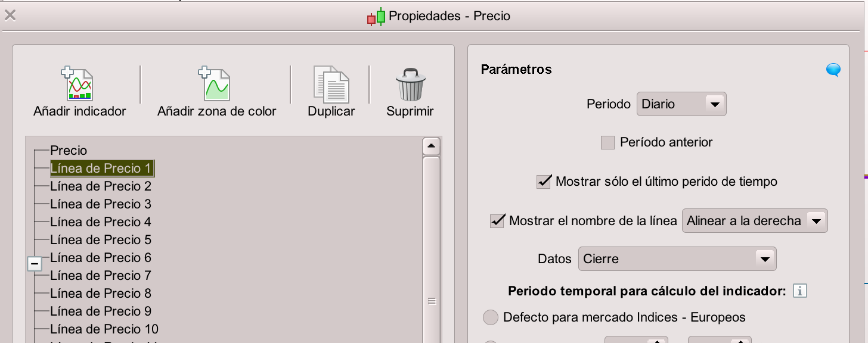868x343 pixels.
Task: Click the Añadir zona de color icon
Action: point(216,84)
